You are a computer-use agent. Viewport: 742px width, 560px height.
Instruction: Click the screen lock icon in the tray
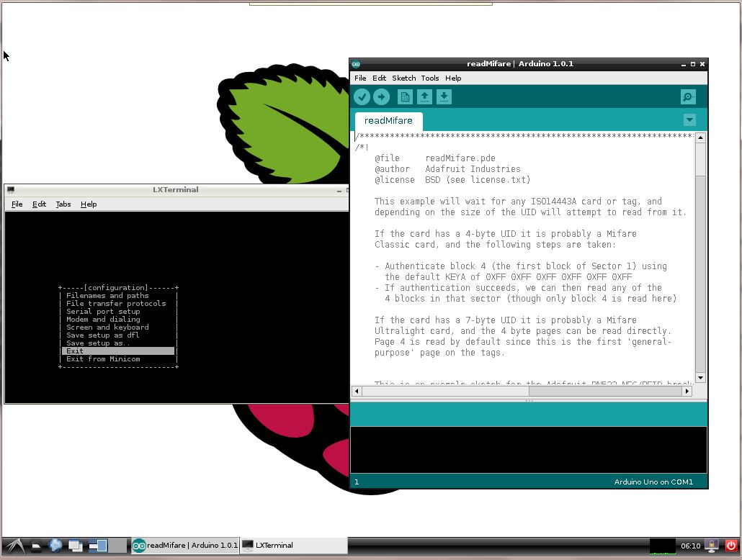(x=712, y=546)
